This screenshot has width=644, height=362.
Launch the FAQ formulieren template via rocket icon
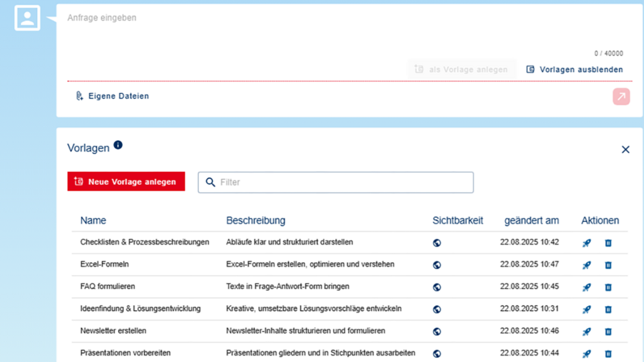586,287
